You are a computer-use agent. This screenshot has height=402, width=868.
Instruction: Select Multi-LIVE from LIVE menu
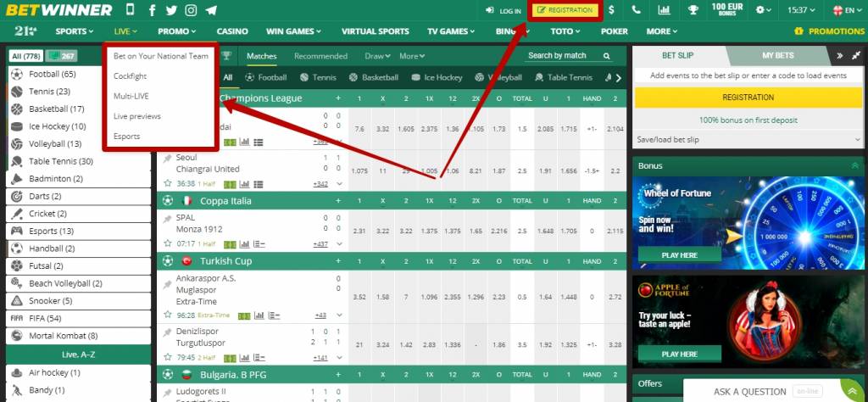pyautogui.click(x=131, y=96)
